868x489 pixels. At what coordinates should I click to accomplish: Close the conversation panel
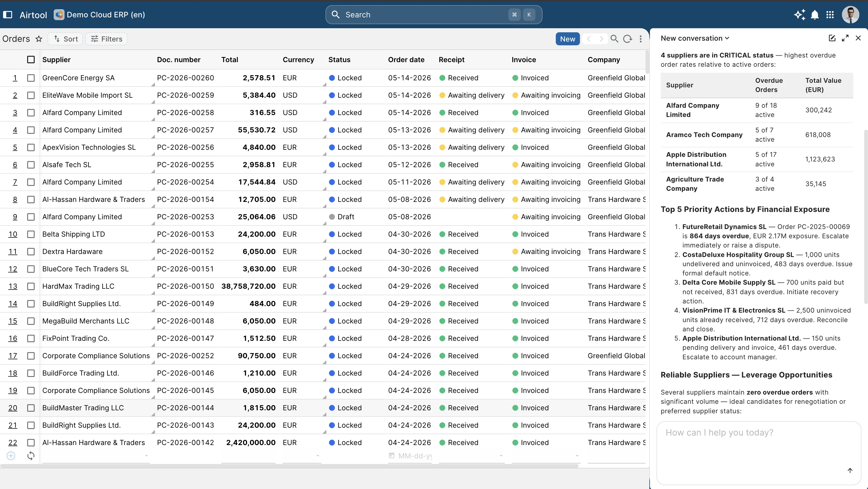click(x=858, y=38)
